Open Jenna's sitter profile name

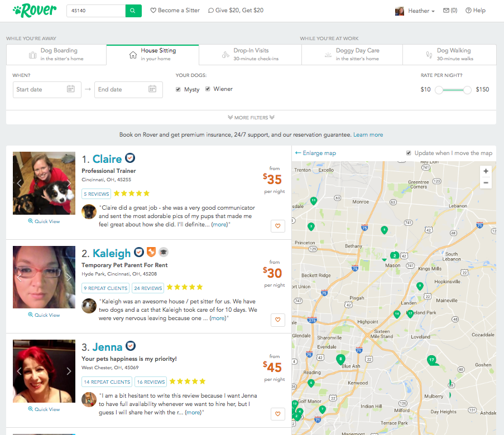107,347
